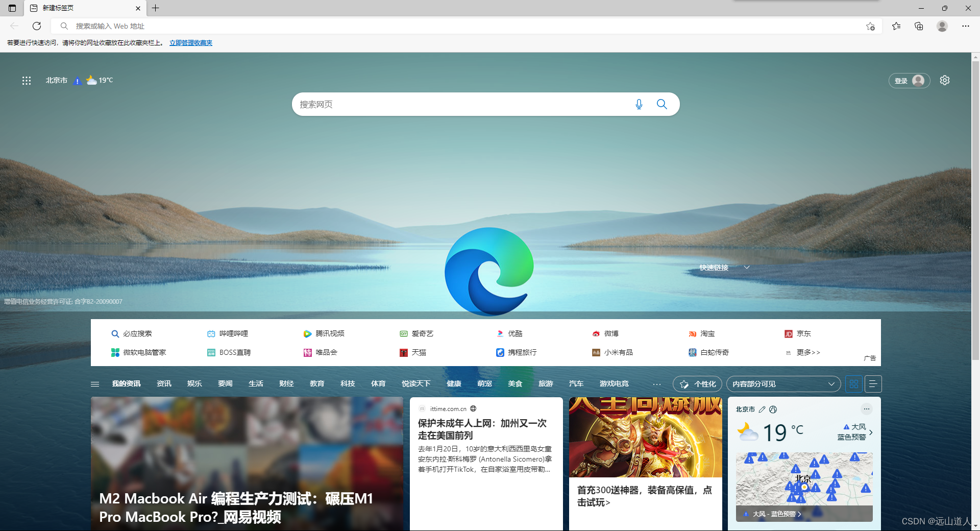Open the 小米有品 quick link
The width and height of the screenshot is (980, 531).
tap(612, 352)
